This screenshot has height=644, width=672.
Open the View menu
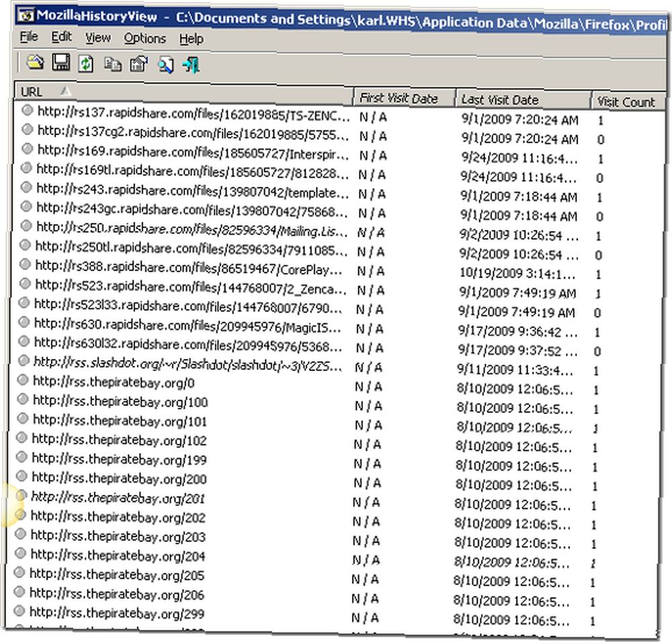coord(97,38)
